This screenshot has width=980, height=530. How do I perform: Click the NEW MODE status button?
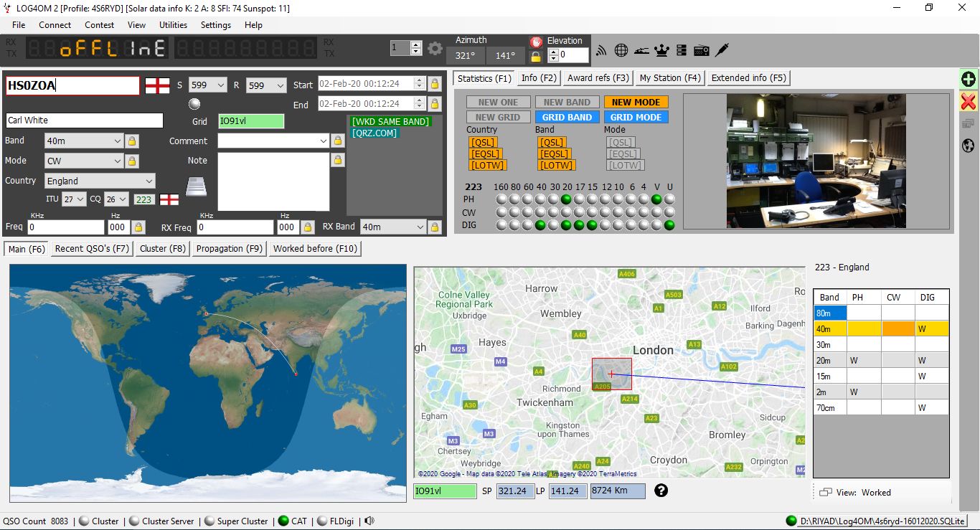pos(636,102)
